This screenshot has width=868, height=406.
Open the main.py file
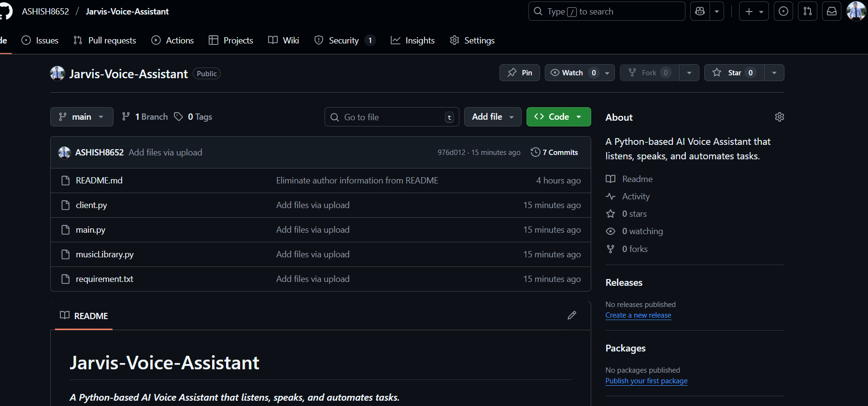90,230
